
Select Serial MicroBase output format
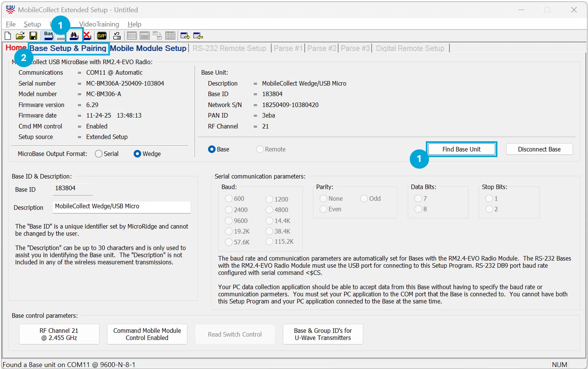coord(107,154)
